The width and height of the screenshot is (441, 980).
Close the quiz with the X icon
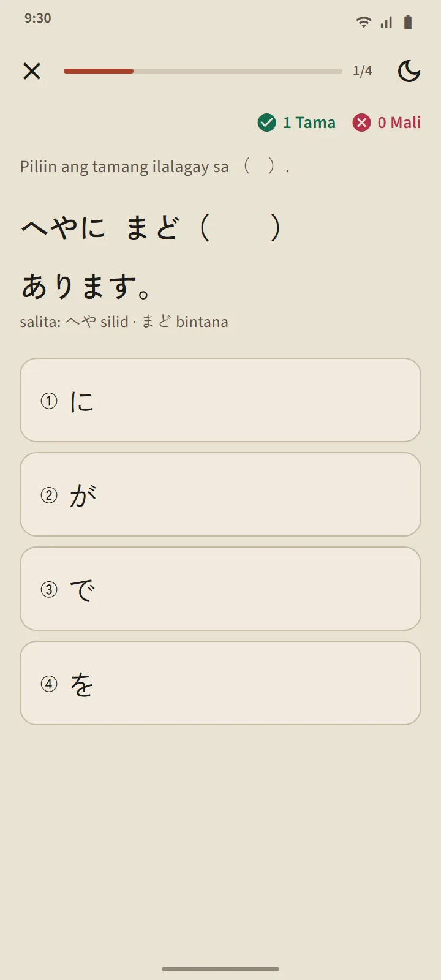[x=32, y=71]
